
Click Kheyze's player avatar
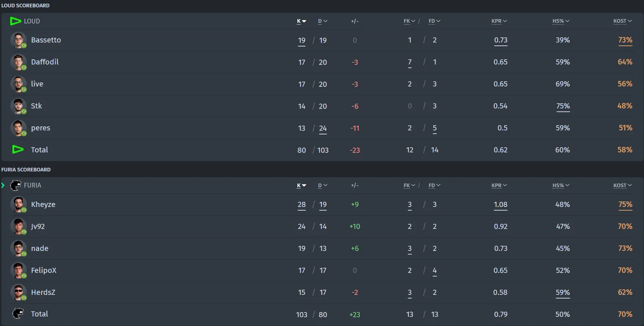(x=18, y=204)
